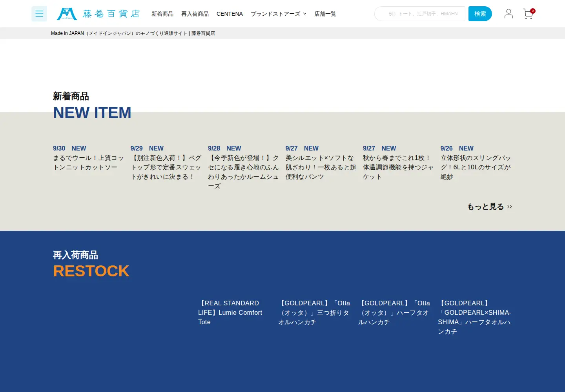Open GOLDPEARL×SHIMA-SHIMA ハーフタオルハンカチ item
The image size is (565, 392).
click(x=475, y=317)
